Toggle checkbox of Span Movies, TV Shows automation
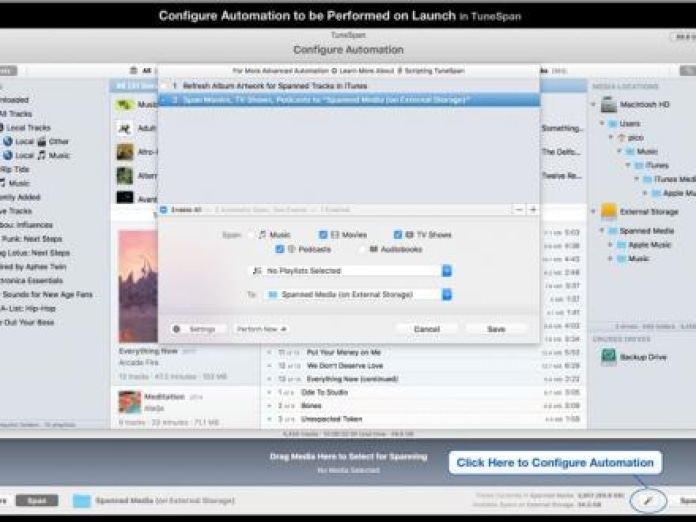The width and height of the screenshot is (696, 522). [164, 100]
